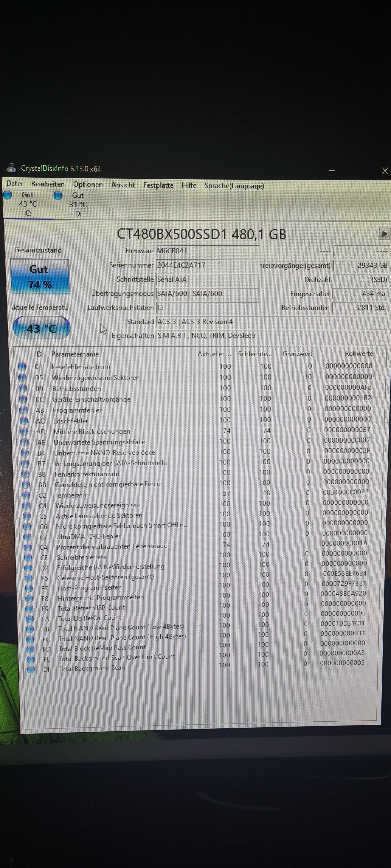
Task: Open the Datei menu
Action: click(14, 184)
